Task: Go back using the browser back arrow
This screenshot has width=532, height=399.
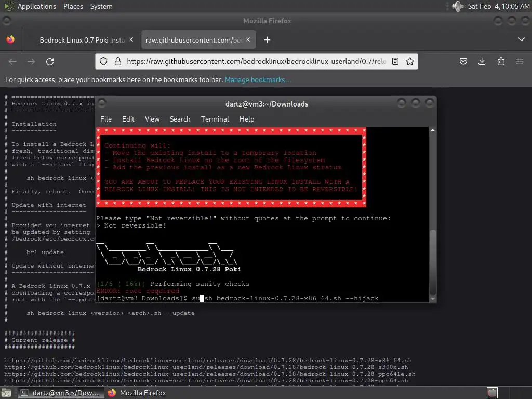Action: tap(12, 62)
